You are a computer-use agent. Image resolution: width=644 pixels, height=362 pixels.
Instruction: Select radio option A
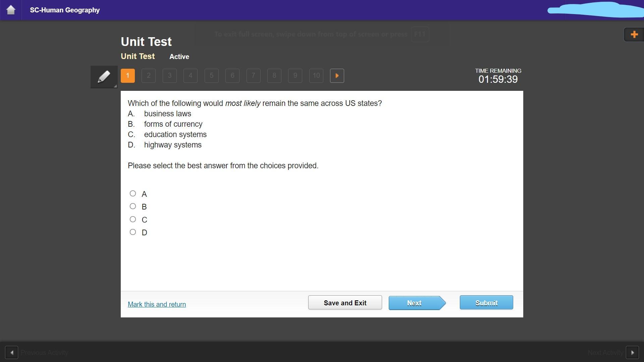pyautogui.click(x=133, y=194)
